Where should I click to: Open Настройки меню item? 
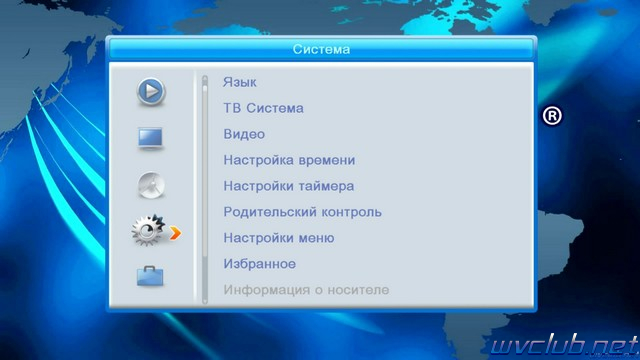279,238
